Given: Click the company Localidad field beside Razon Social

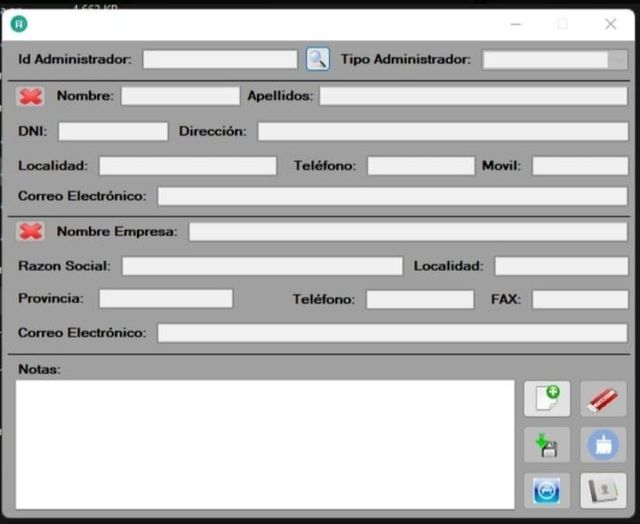Looking at the screenshot, I should tap(561, 266).
